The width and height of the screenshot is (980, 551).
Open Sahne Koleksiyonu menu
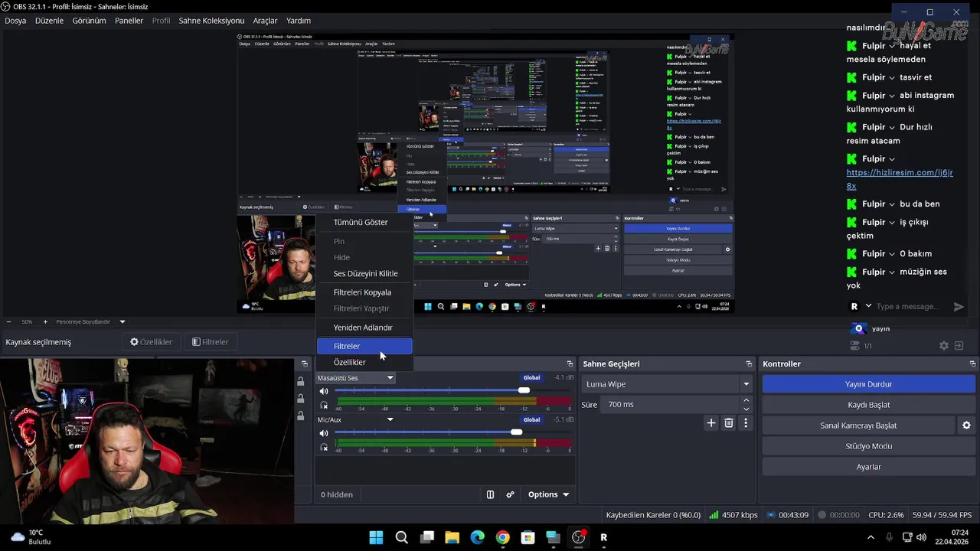(211, 21)
